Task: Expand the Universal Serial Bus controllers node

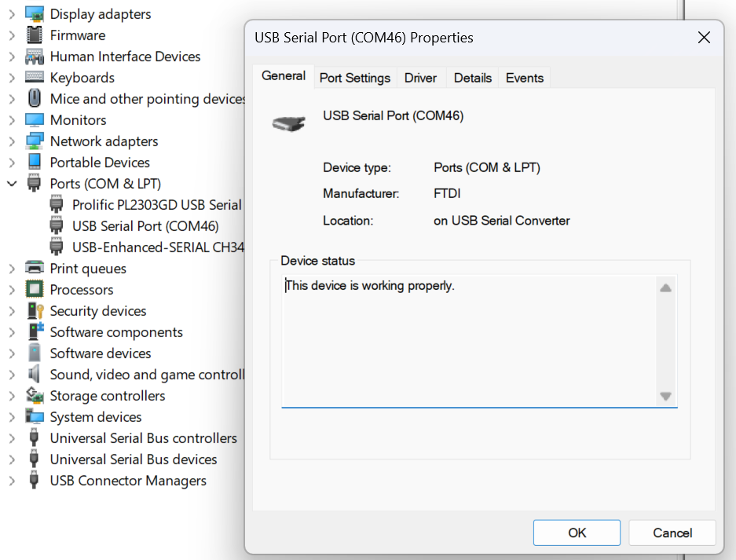Action: pyautogui.click(x=12, y=438)
